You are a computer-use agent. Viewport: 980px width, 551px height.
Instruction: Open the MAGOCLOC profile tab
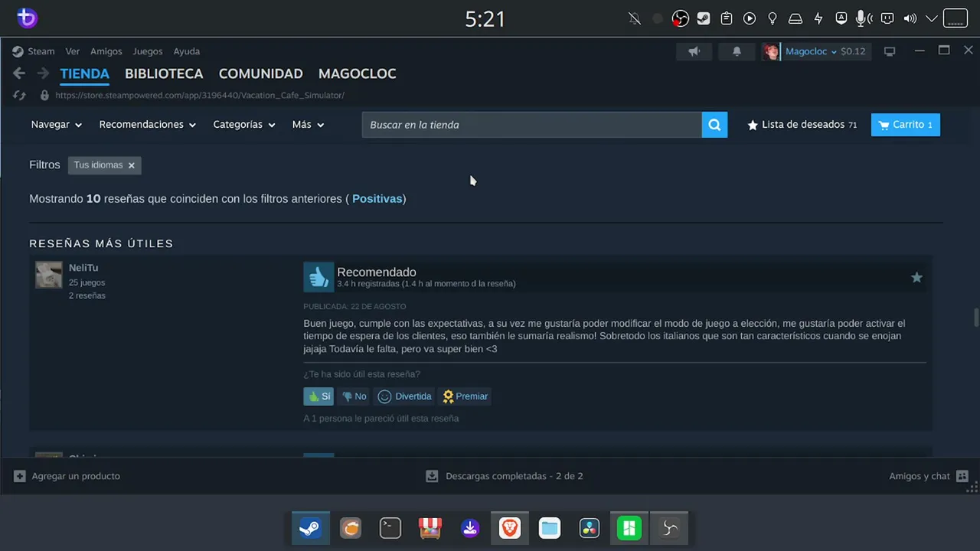[358, 74]
